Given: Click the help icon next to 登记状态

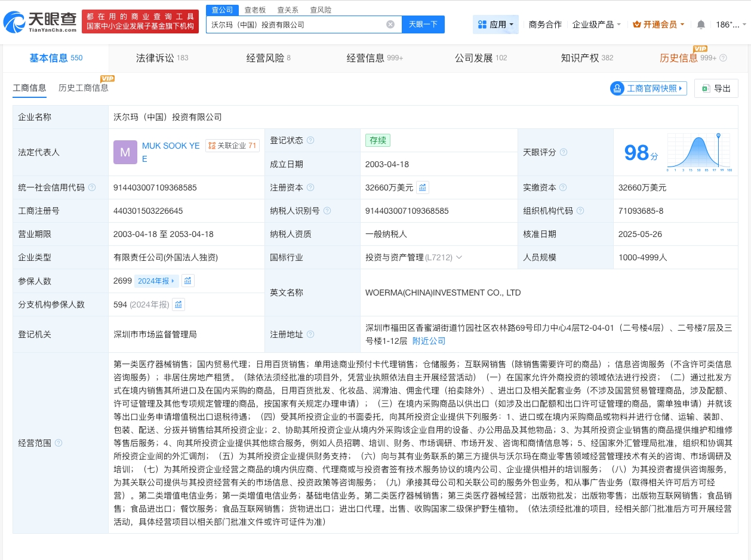Looking at the screenshot, I should click(310, 141).
